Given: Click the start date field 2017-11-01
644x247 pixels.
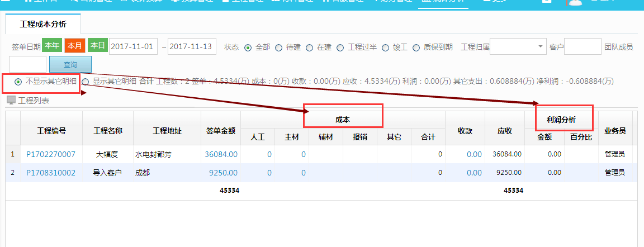Looking at the screenshot, I should point(133,46).
